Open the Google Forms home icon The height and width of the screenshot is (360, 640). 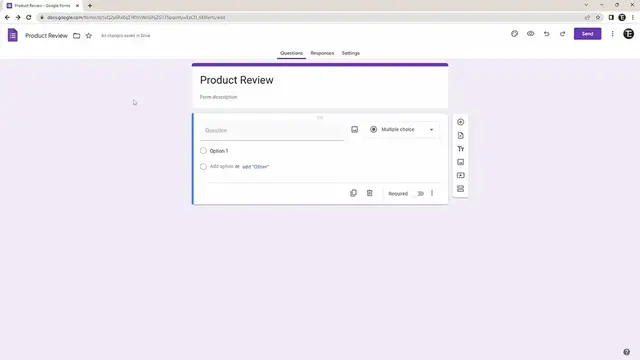coord(13,35)
